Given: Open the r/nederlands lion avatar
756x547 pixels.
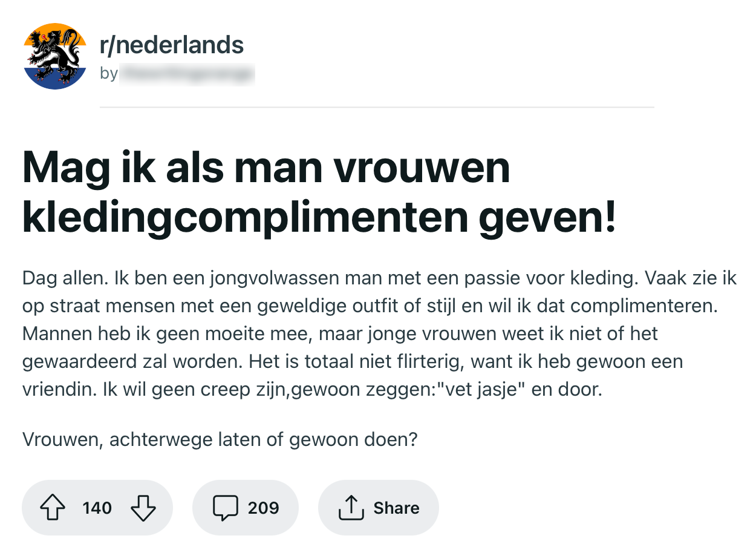Looking at the screenshot, I should click(x=55, y=56).
